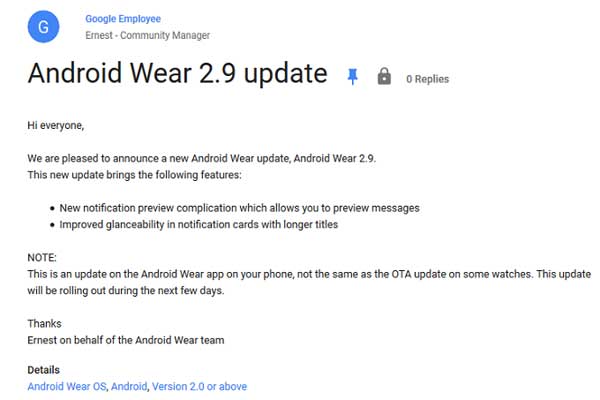Click the locked thread padlock icon
This screenshot has width=600, height=400.
383,77
